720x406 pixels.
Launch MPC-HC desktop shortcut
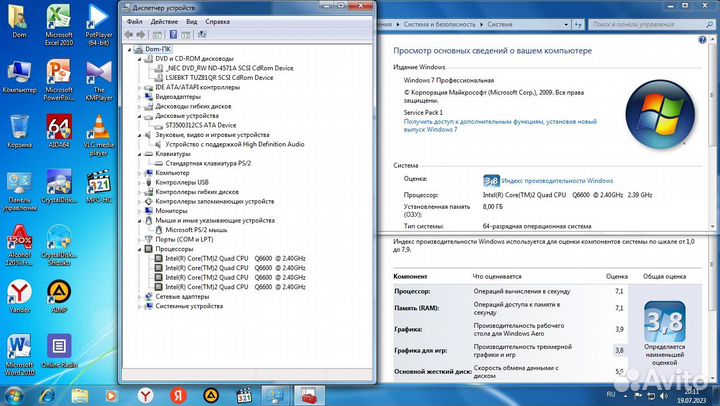(99, 187)
